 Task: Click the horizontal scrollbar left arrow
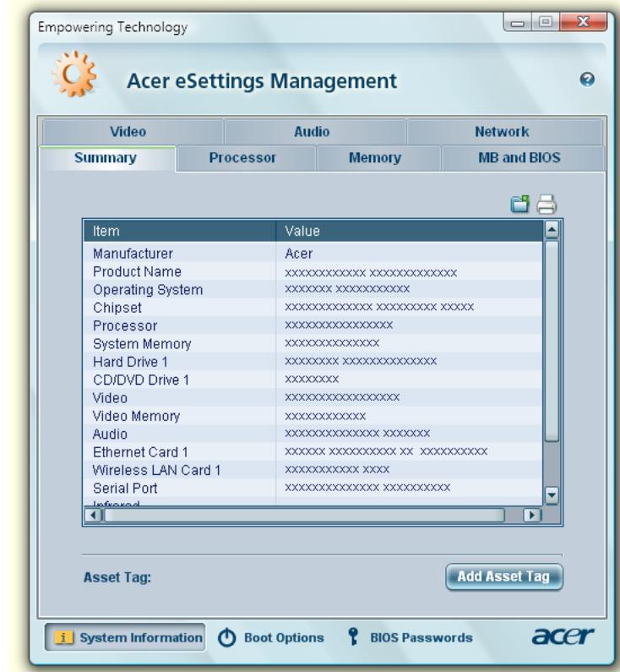(94, 515)
